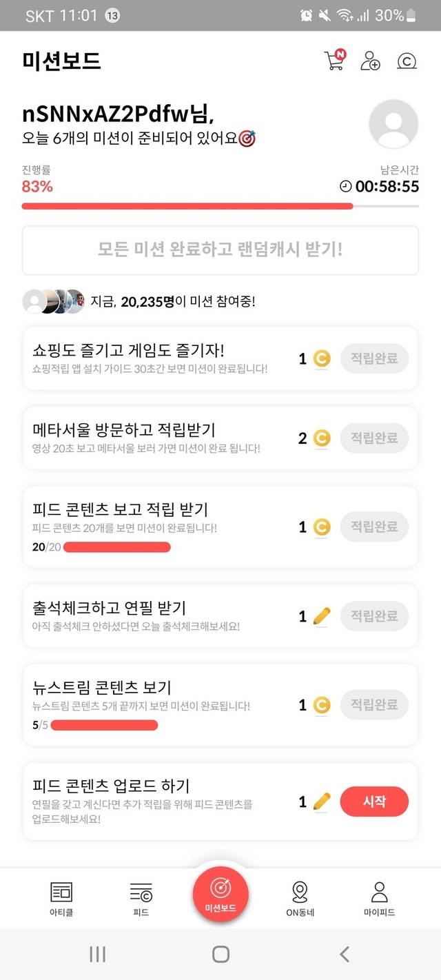Tap the add friend icon
Screen dimensions: 441x980
[370, 61]
